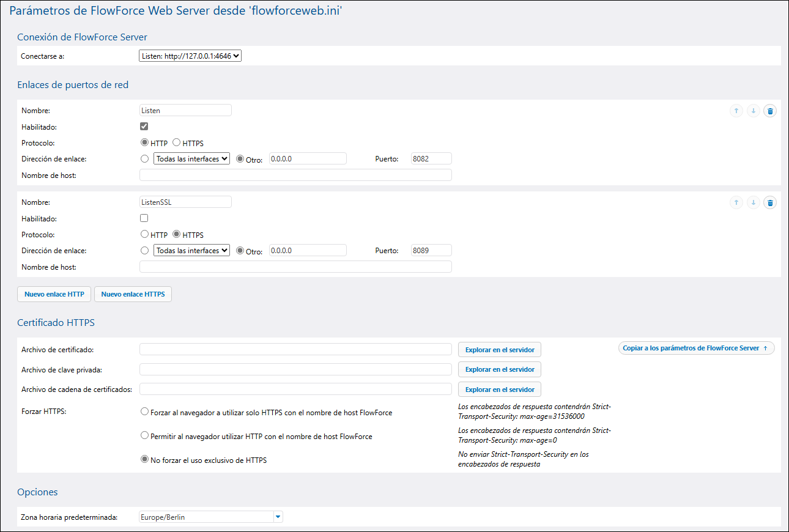The width and height of the screenshot is (789, 532).
Task: Open the Zona horaria predeterminada dropdown arrow
Action: [x=278, y=517]
